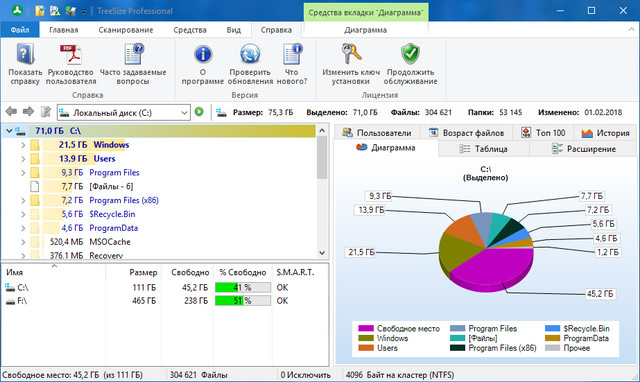Switch to the Диаграмма ribbon tab
This screenshot has width=640, height=382.
point(365,30)
